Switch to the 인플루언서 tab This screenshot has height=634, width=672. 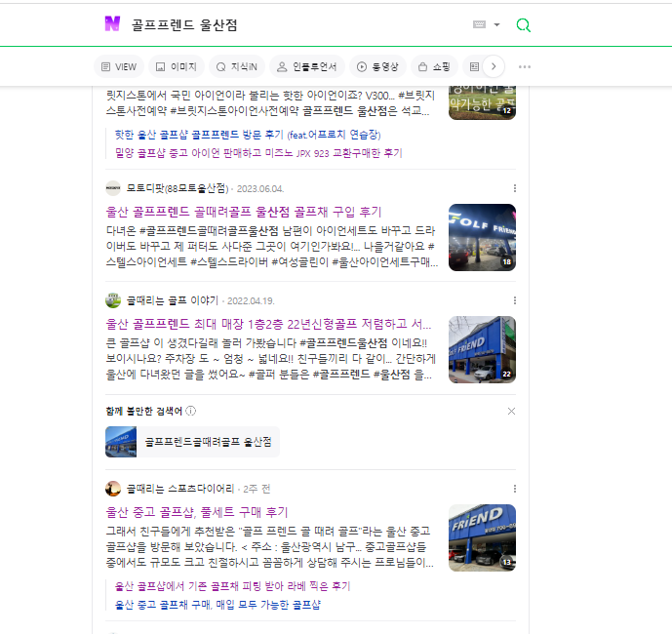click(307, 67)
